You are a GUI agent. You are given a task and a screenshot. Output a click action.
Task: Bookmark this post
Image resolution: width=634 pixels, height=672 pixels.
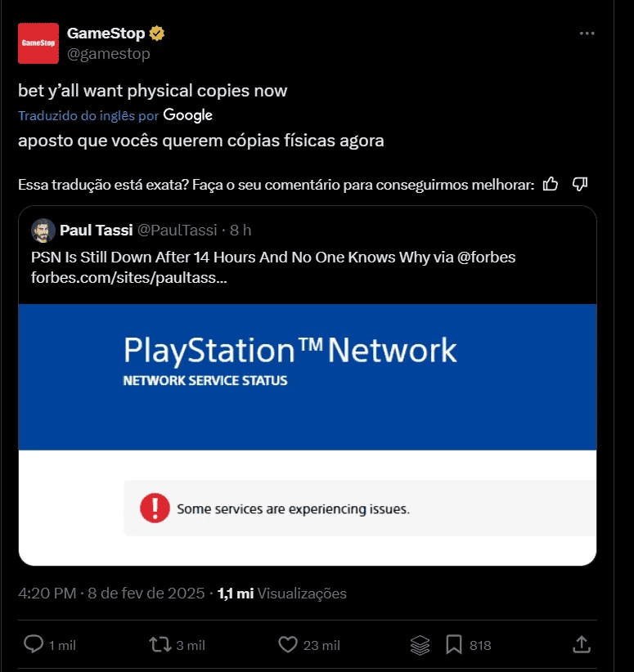click(454, 645)
